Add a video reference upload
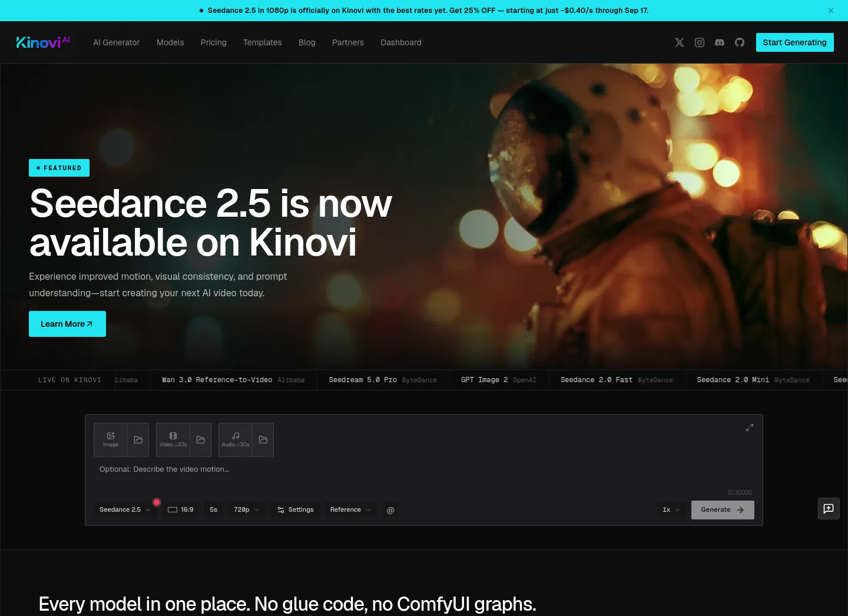The width and height of the screenshot is (848, 616). coord(173,440)
